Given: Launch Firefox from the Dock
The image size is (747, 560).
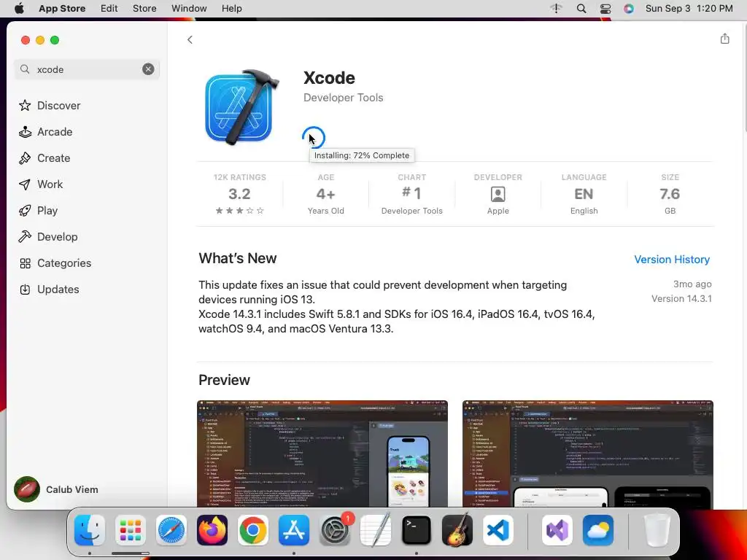Looking at the screenshot, I should pyautogui.click(x=212, y=530).
